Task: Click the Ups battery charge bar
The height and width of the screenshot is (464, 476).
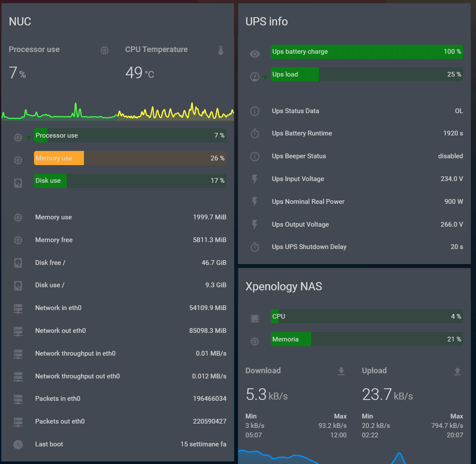Action: (367, 52)
